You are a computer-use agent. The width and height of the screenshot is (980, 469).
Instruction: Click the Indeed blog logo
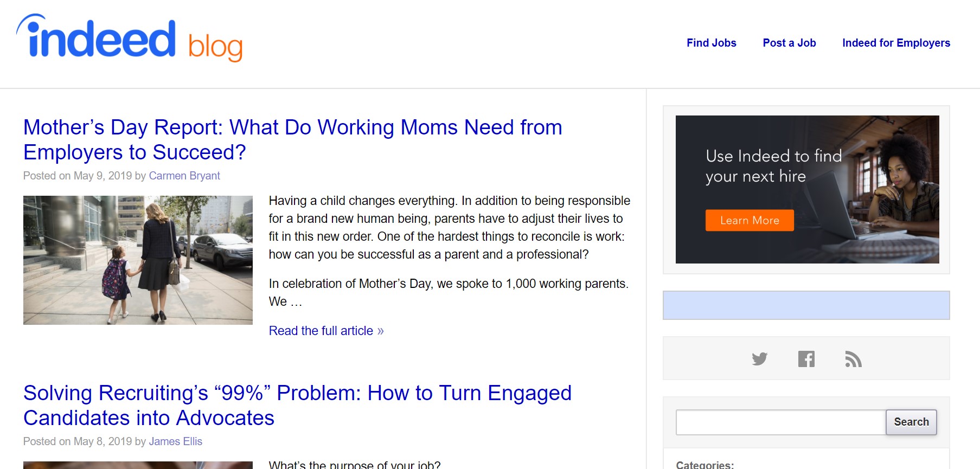pyautogui.click(x=130, y=38)
